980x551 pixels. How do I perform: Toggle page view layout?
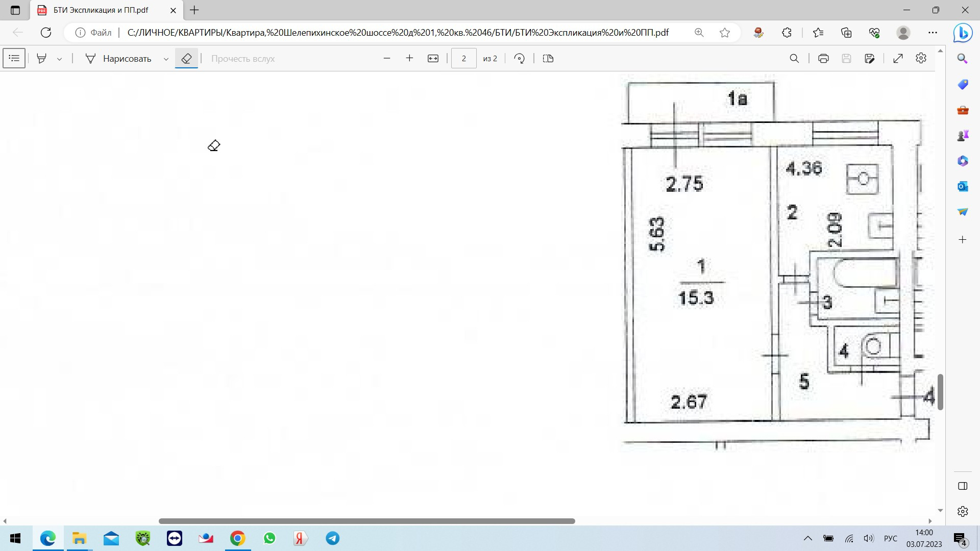tap(548, 59)
